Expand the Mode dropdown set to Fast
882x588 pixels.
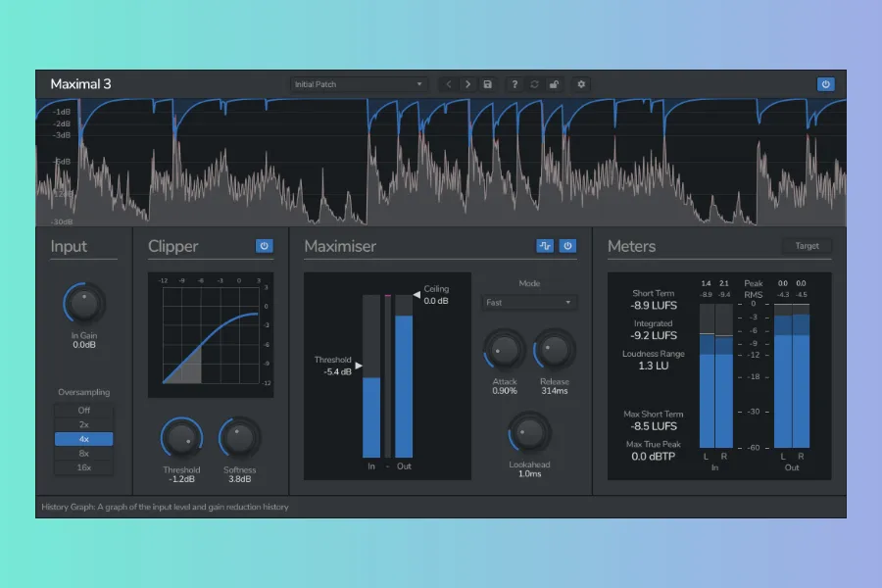pyautogui.click(x=528, y=303)
